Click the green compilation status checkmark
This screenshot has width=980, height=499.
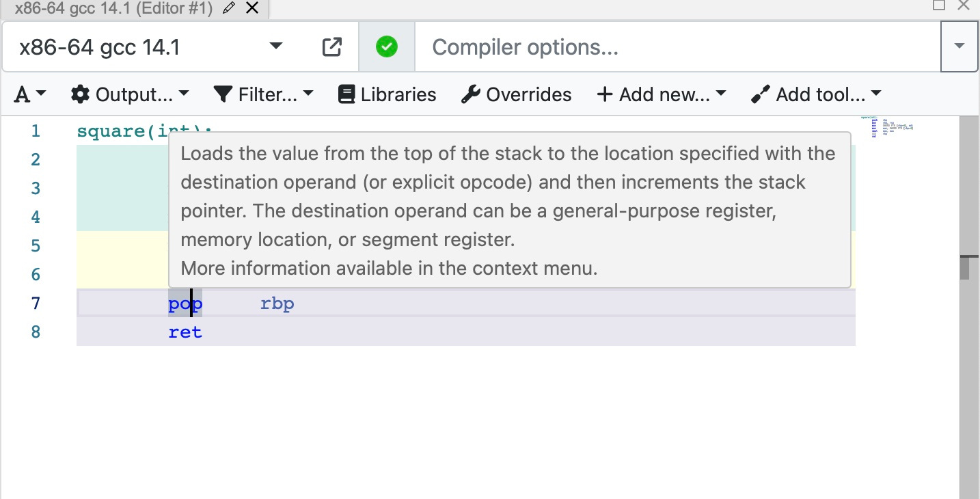[387, 47]
